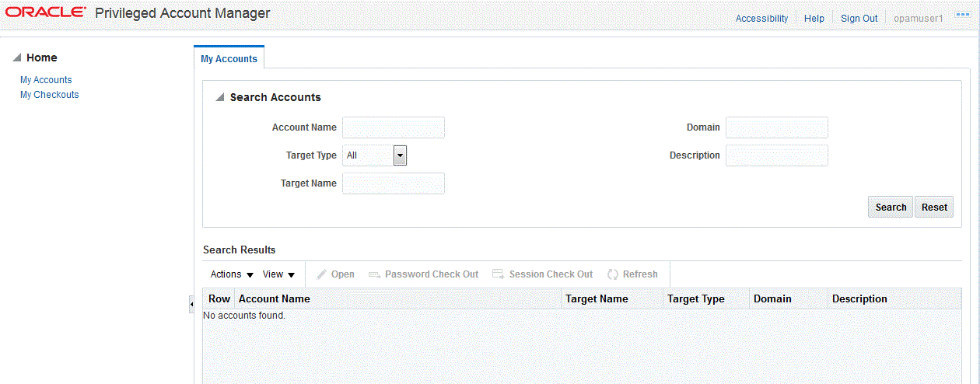Click the Oracle logo in the header
This screenshot has height=384, width=980.
47,12
